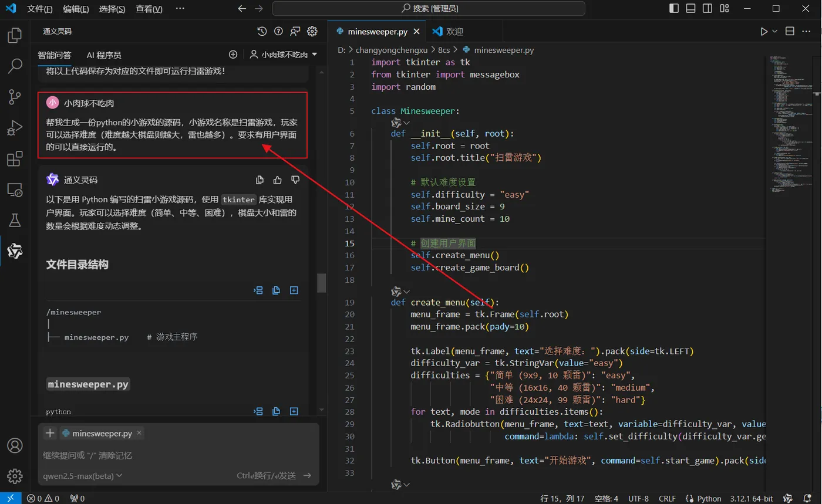Add context with the plus button in chat input
Viewport: 822px width, 504px height.
point(50,433)
